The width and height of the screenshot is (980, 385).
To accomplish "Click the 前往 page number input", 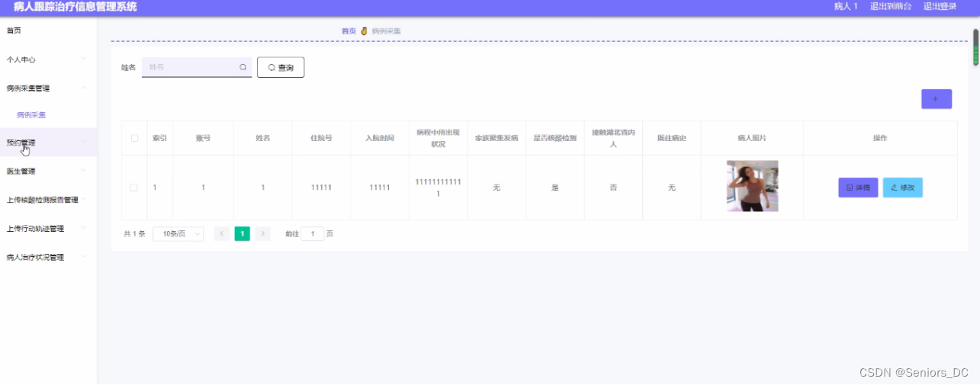I will pos(312,234).
